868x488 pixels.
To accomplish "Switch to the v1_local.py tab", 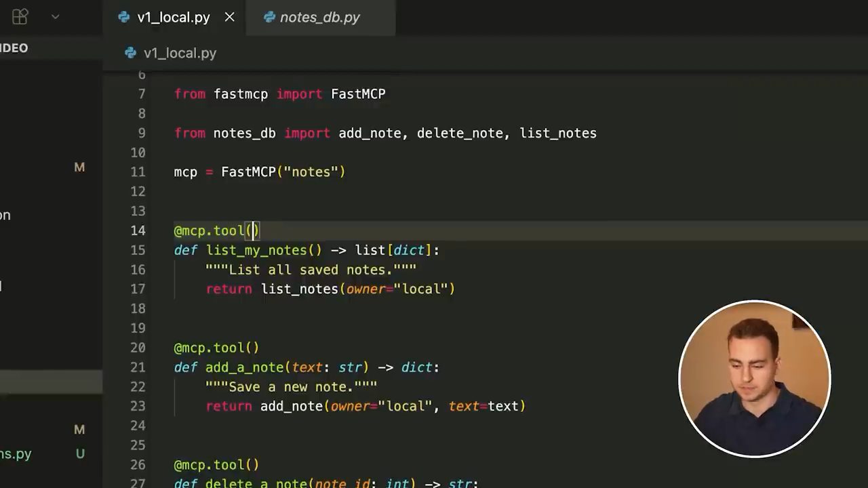I will tap(174, 18).
